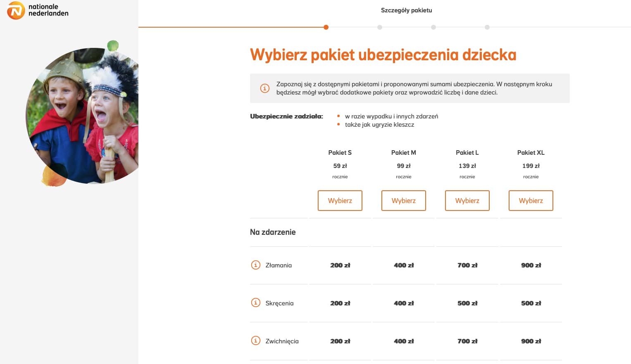Click Złamania 700 zł value for Pakiet L
The height and width of the screenshot is (364, 631).
pyautogui.click(x=467, y=265)
